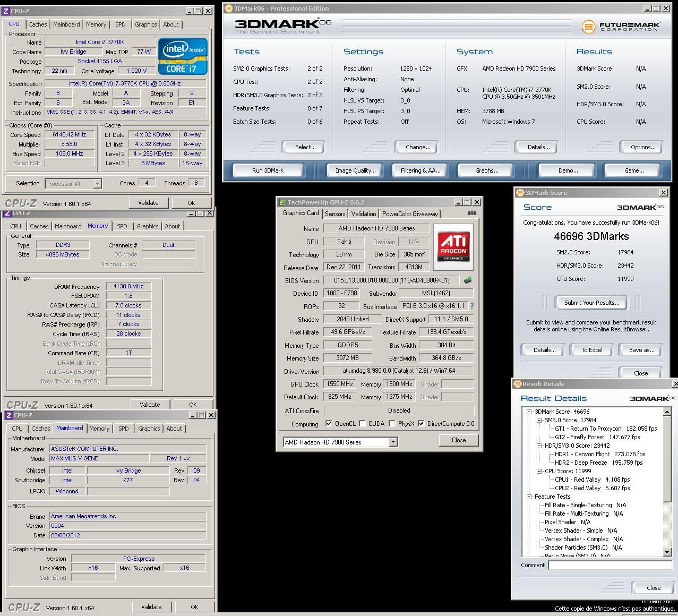
Task: Collapse the HDR/SM3.0 Score: 23442 node
Action: tap(539, 446)
